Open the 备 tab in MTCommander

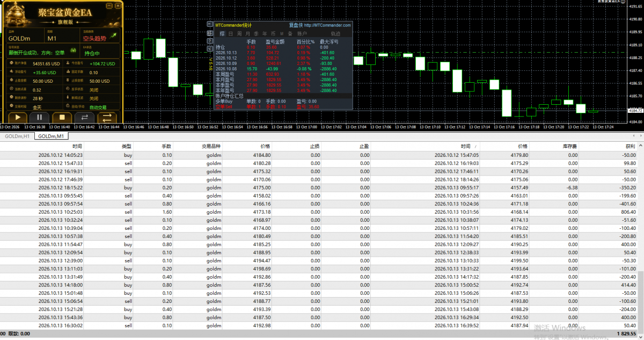(290, 33)
